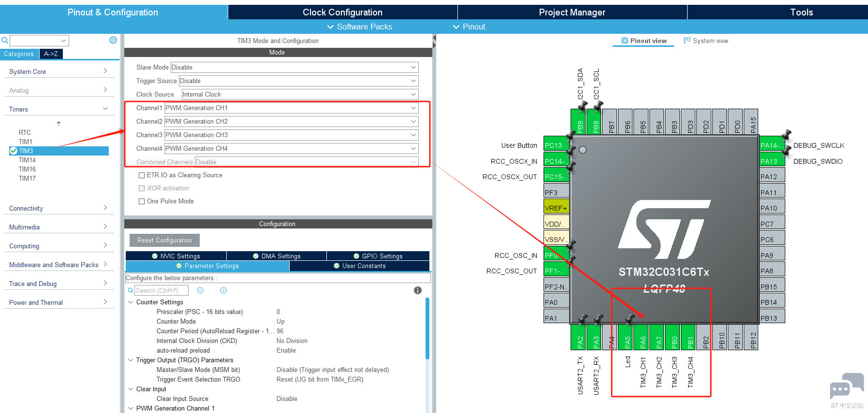Image resolution: width=868 pixels, height=413 pixels.
Task: Switch to System view
Action: coord(706,41)
